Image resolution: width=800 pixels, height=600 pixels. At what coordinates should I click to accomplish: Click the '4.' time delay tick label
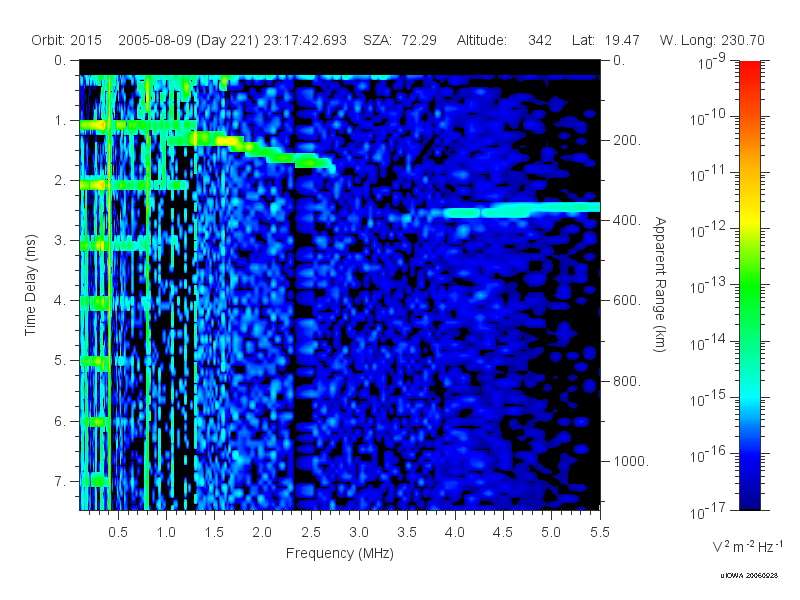[61, 301]
